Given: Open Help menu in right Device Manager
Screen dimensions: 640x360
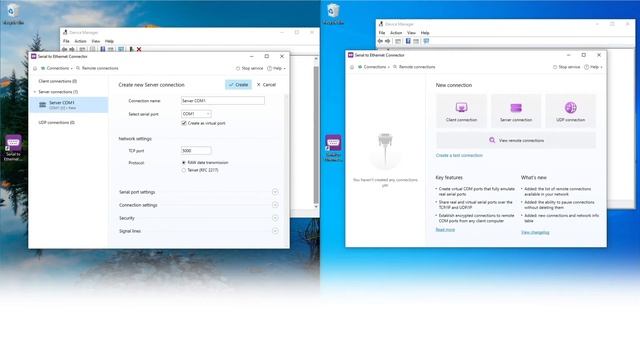Looking at the screenshot, I should tap(425, 33).
